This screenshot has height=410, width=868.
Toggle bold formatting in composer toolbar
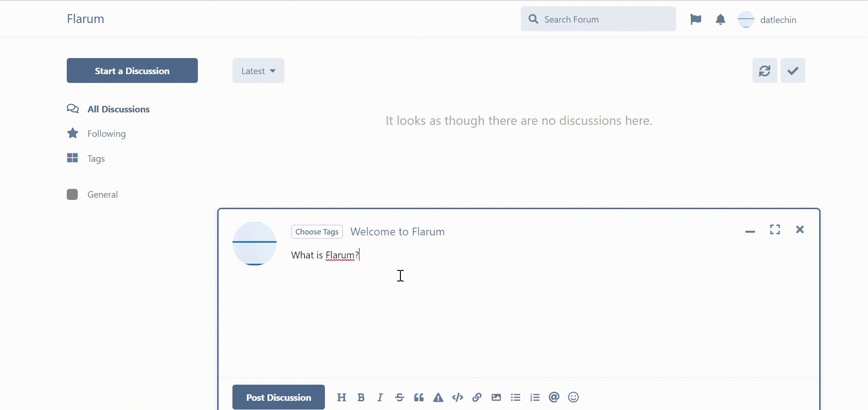tap(361, 397)
